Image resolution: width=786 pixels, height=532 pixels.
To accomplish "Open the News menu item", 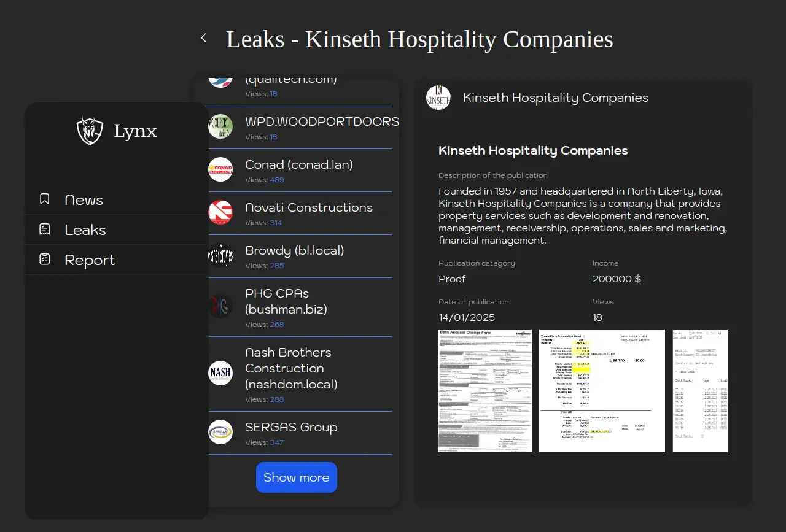I will click(x=84, y=200).
